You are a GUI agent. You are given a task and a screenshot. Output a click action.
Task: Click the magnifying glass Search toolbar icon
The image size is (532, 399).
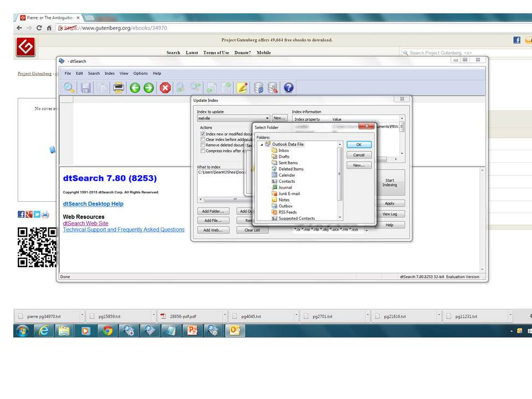tap(69, 88)
